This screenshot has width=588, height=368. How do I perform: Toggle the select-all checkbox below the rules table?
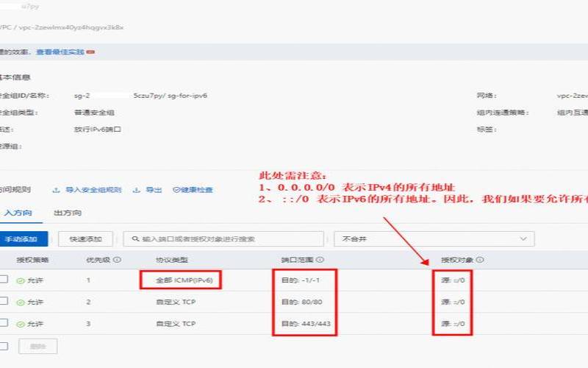pyautogui.click(x=4, y=346)
